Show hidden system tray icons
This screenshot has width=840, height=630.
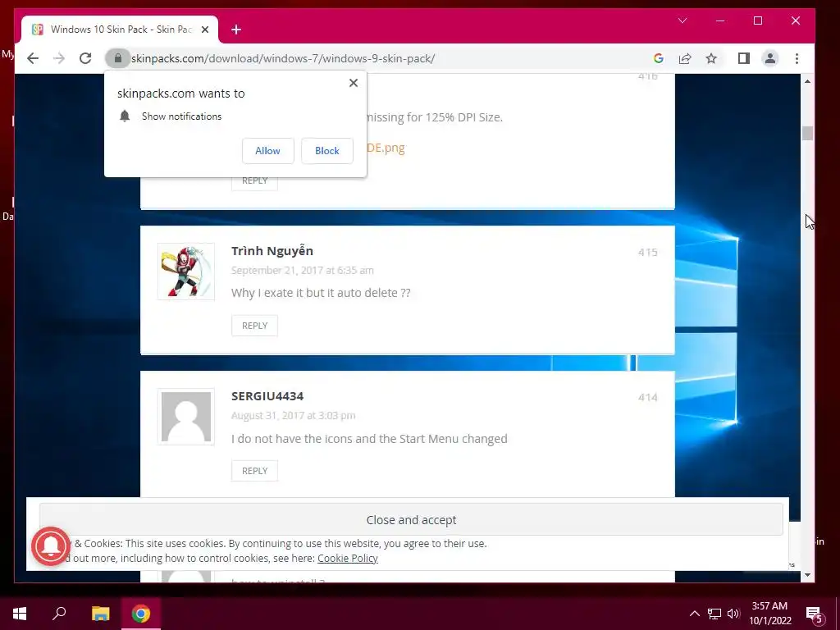click(694, 614)
